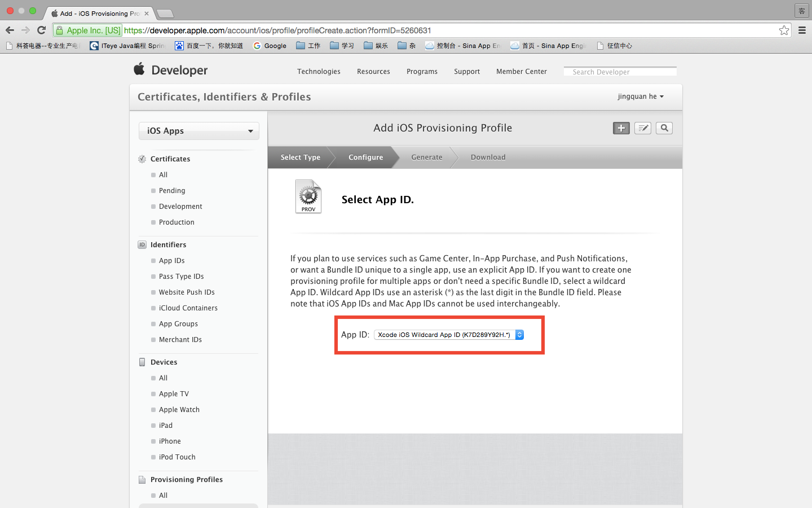Go to the Select Type step

301,157
